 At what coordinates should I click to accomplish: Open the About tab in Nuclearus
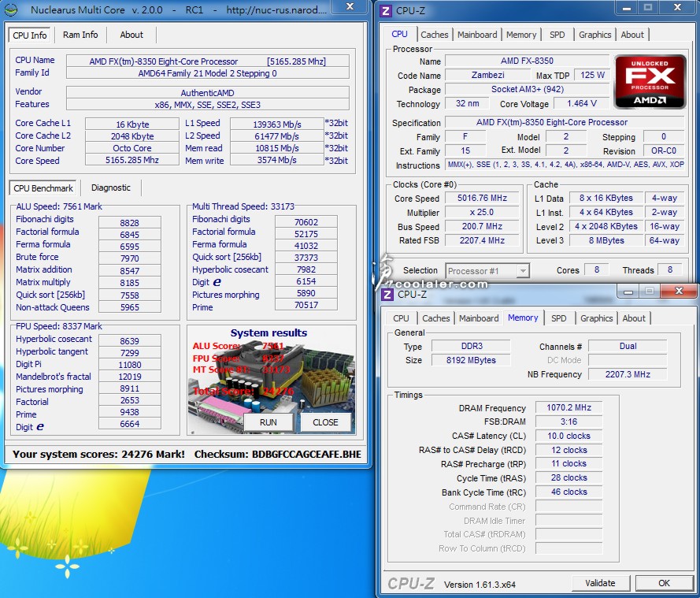[131, 35]
